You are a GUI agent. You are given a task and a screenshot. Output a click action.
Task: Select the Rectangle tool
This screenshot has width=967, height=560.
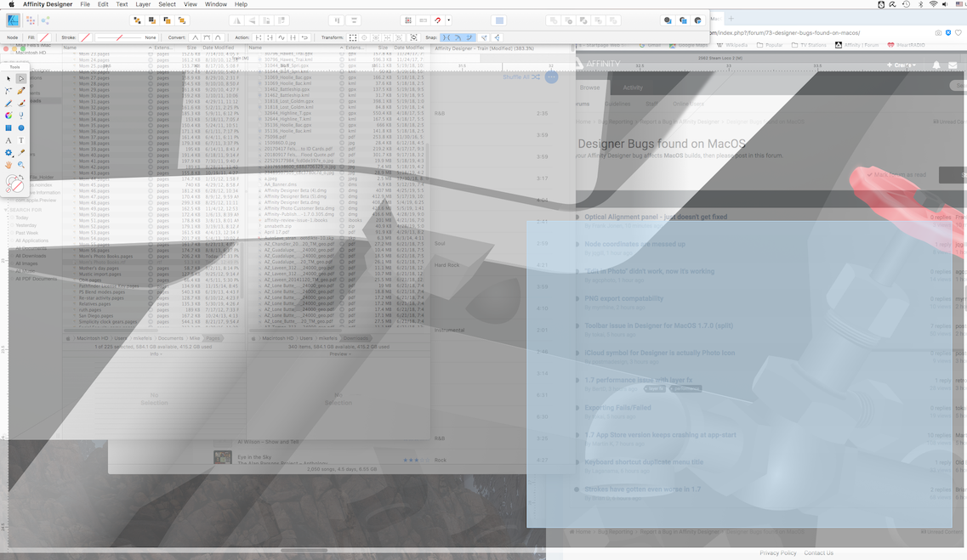click(x=9, y=128)
